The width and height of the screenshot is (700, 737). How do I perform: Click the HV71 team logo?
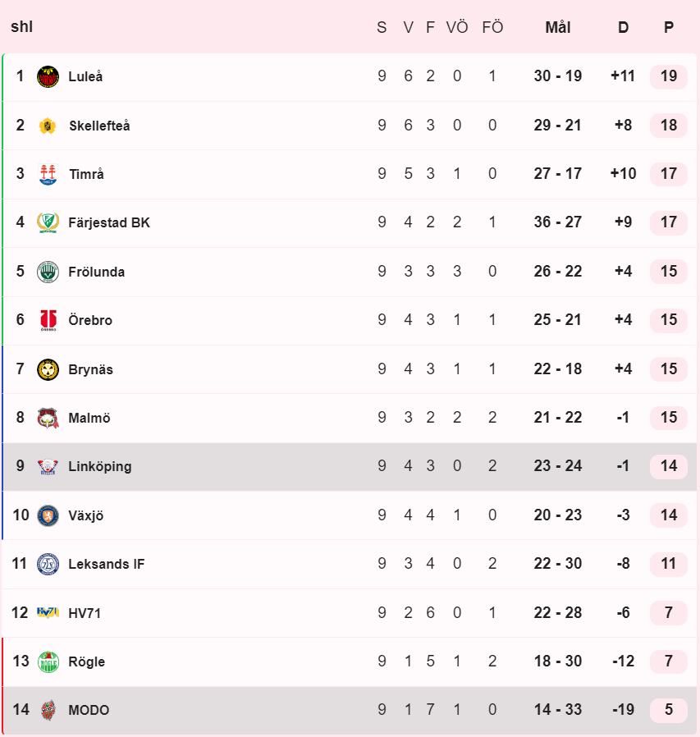pyautogui.click(x=48, y=612)
